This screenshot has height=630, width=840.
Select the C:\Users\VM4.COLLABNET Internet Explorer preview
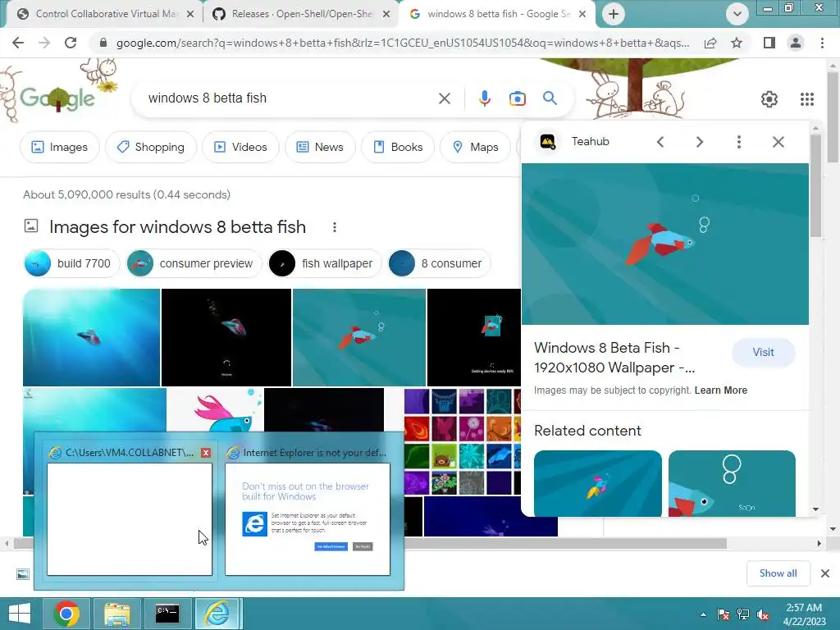point(130,512)
